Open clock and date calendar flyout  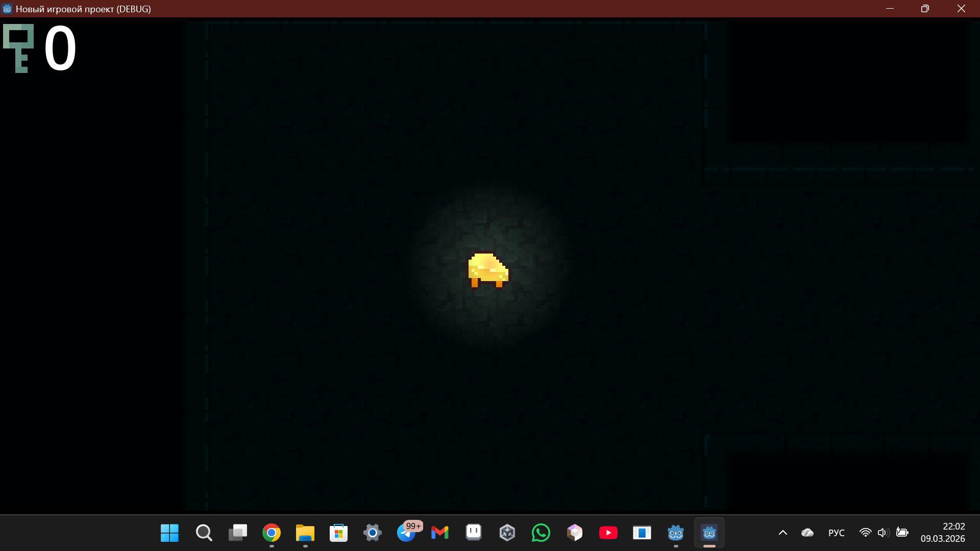coord(943,533)
